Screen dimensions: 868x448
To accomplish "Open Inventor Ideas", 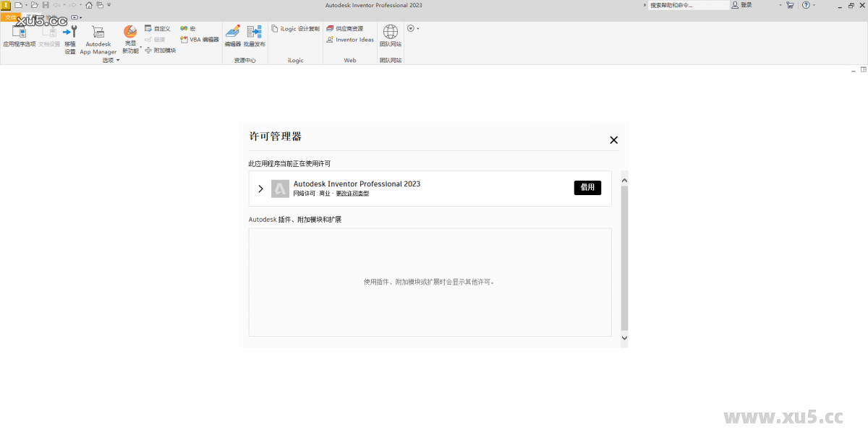I will point(349,40).
